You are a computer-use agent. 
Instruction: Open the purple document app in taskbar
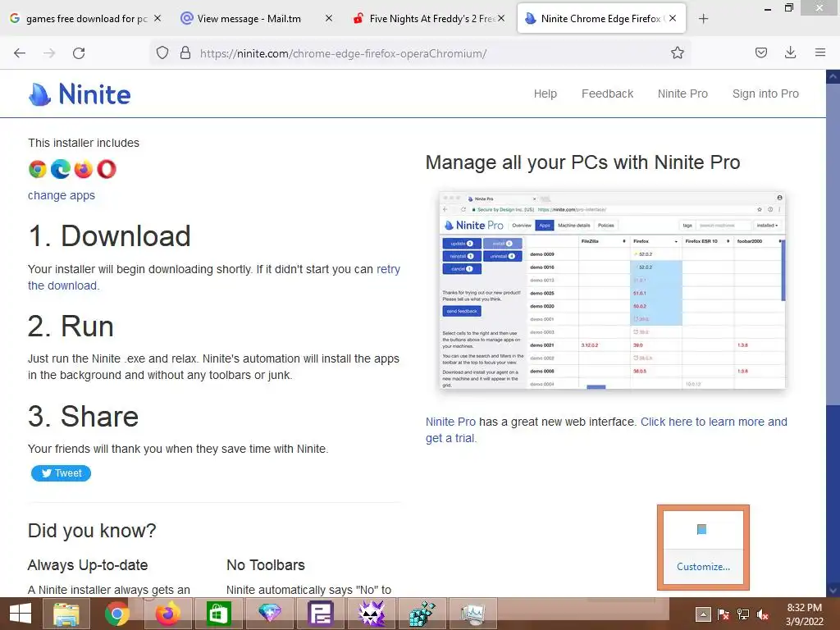pos(321,614)
